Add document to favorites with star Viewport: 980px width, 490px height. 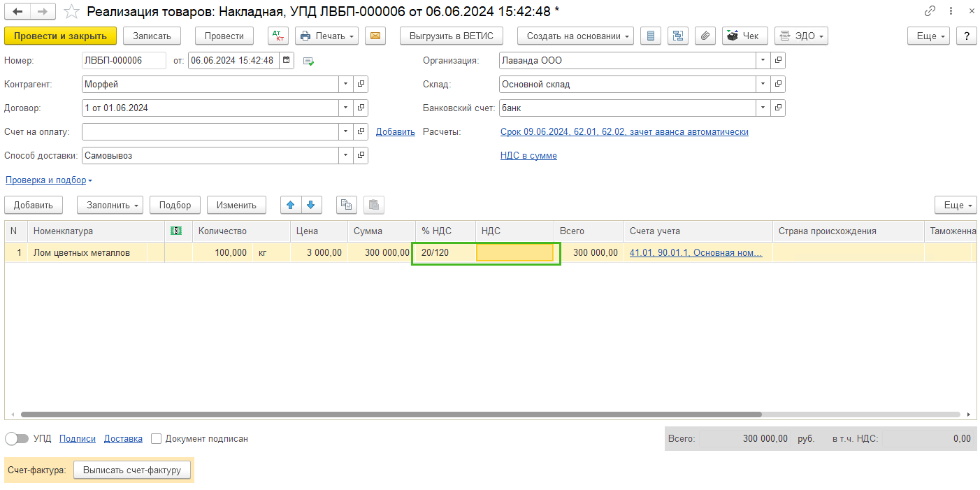click(x=71, y=12)
